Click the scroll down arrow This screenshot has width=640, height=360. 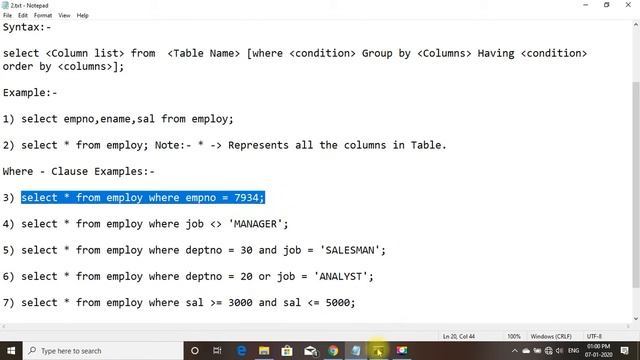coord(636,318)
